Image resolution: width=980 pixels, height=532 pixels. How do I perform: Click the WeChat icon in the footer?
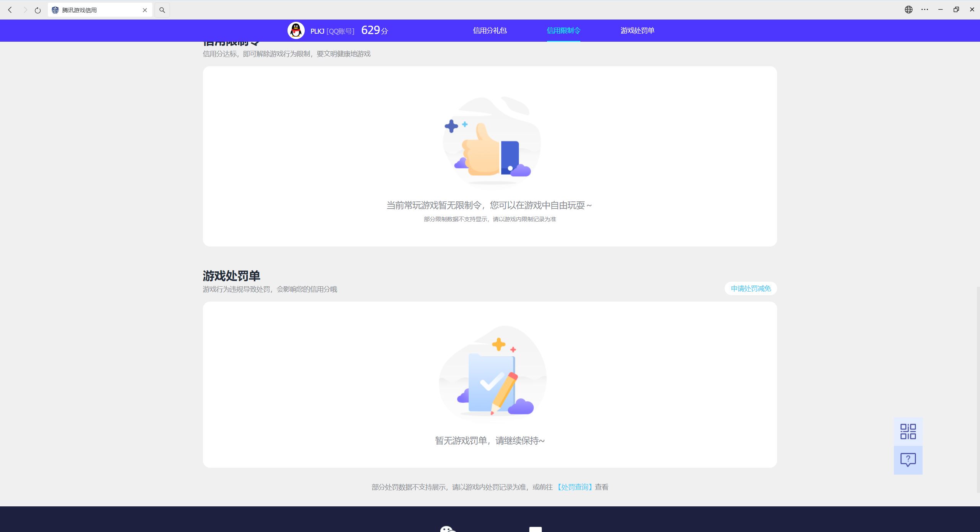448,530
